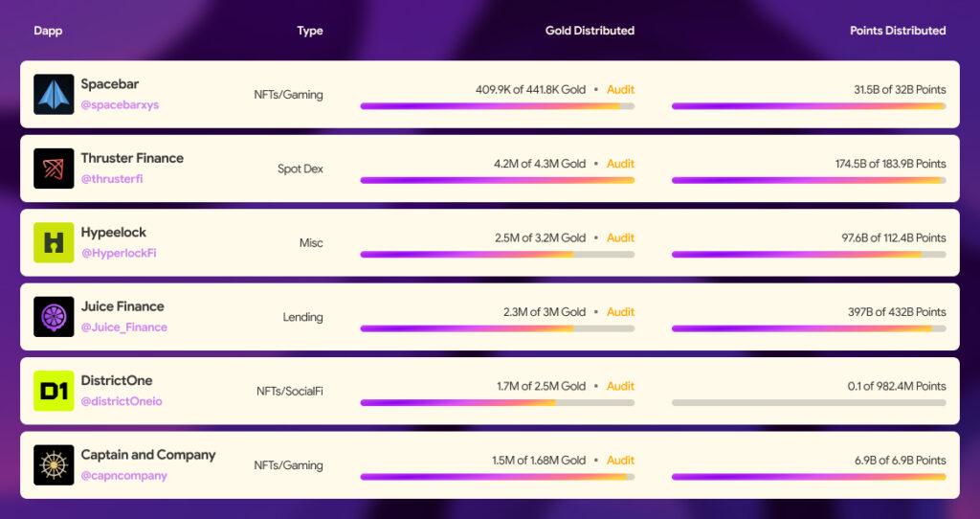Select the Juice Finance row title
The width and height of the screenshot is (980, 519).
122,306
